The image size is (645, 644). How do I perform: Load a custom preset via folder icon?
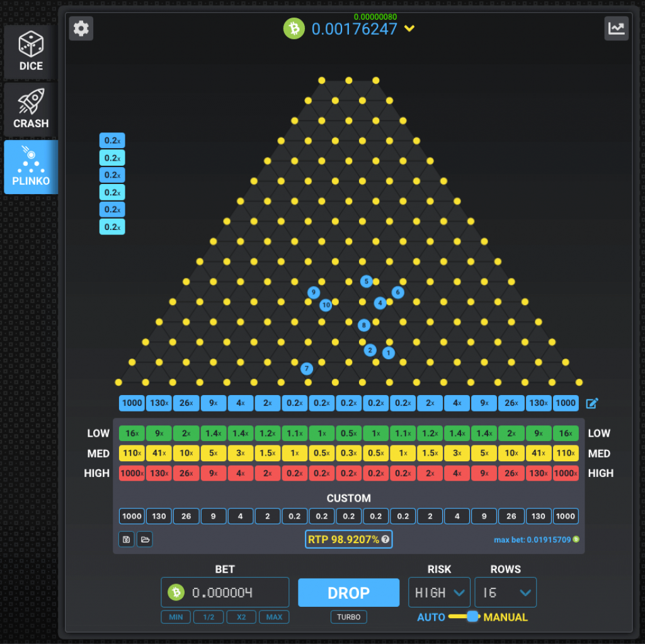145,539
